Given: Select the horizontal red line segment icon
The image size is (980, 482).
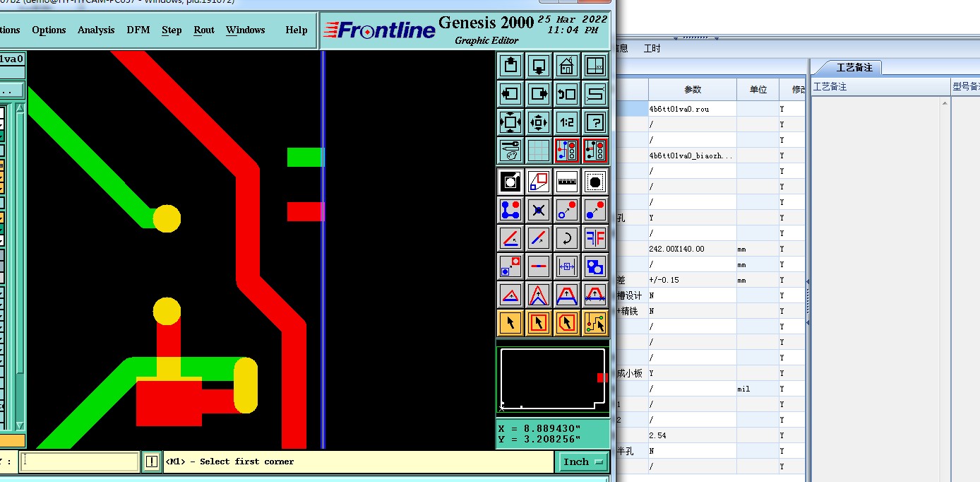Looking at the screenshot, I should (539, 266).
